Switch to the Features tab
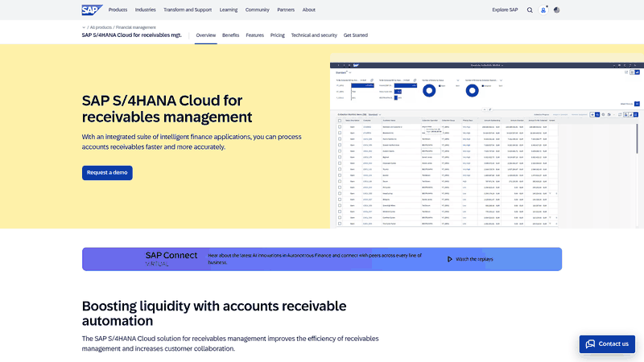Image resolution: width=644 pixels, height=362 pixels. click(254, 35)
